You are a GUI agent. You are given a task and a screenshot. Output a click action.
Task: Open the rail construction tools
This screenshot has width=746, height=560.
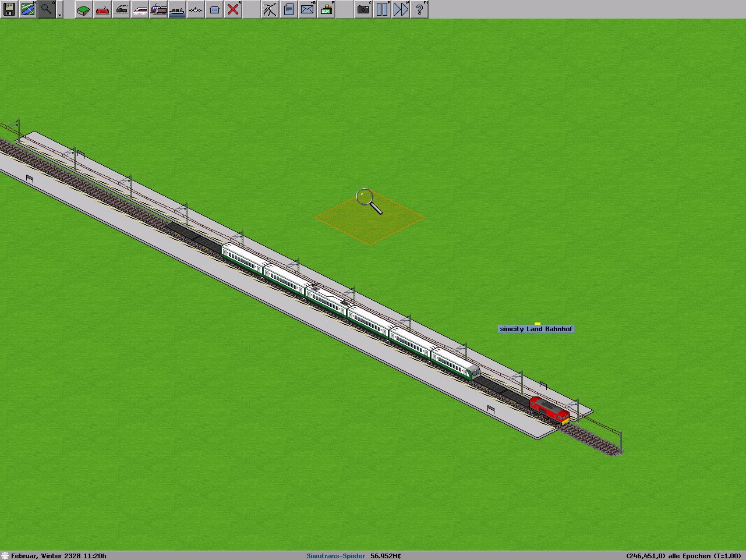(x=102, y=9)
